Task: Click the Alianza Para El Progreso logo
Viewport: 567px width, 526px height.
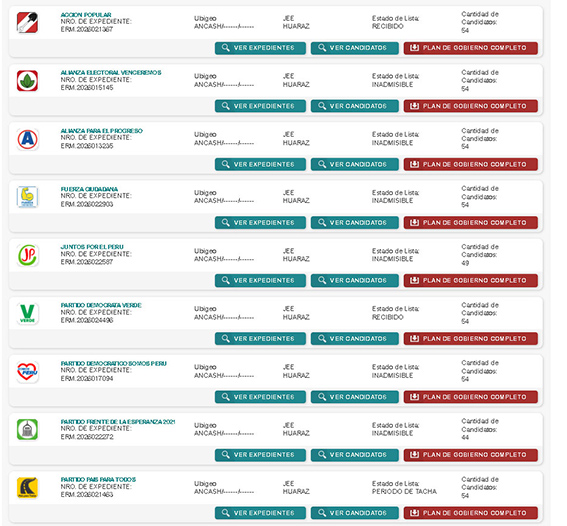Action: 27,139
